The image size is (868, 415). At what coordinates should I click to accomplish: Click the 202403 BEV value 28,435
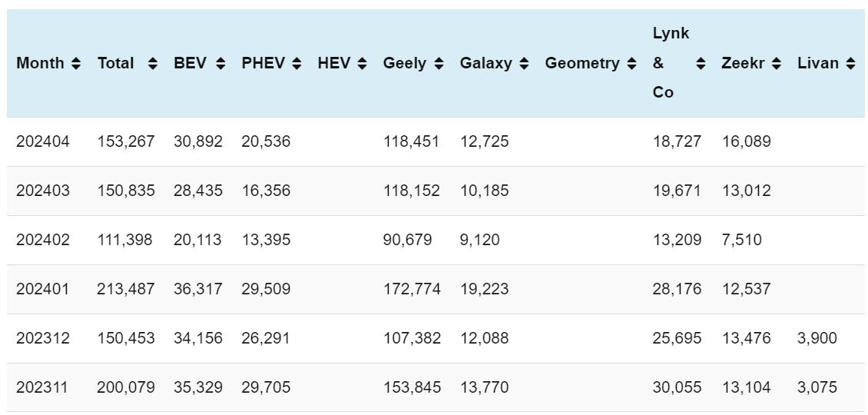pos(197,191)
